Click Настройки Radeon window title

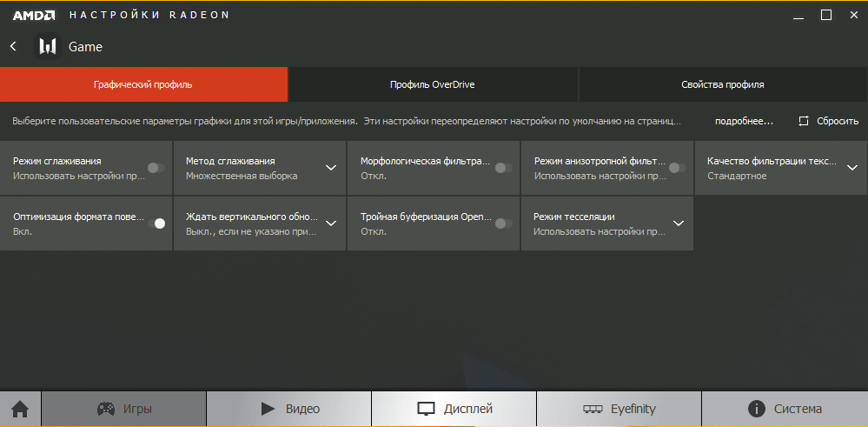[149, 15]
